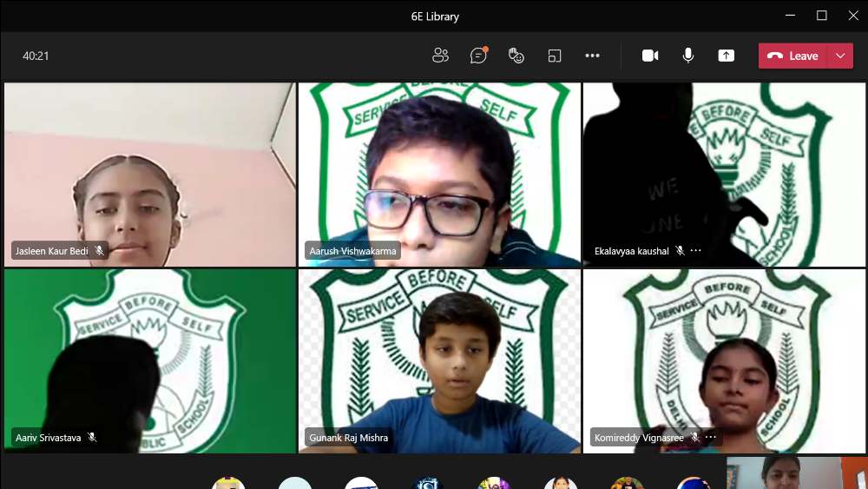Open the More actions ellipsis menu
Viewport: 868px width, 489px height.
(592, 56)
